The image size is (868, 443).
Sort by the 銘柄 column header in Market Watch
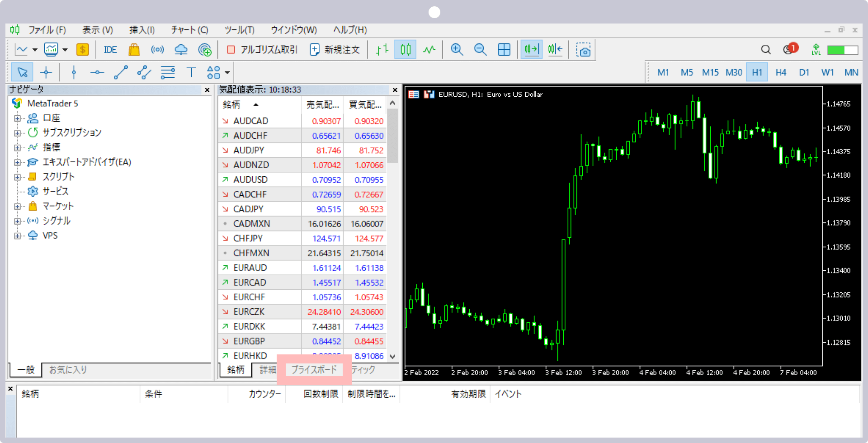[259, 105]
